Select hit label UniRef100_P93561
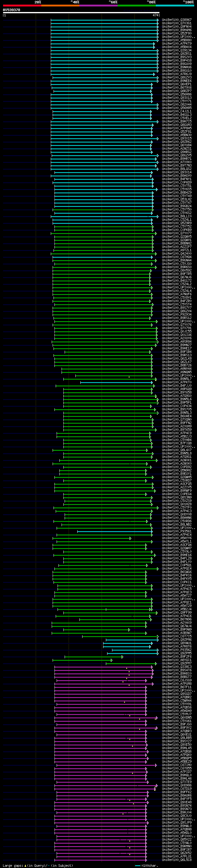Viewport: 197px width, 868px height. click(x=177, y=531)
